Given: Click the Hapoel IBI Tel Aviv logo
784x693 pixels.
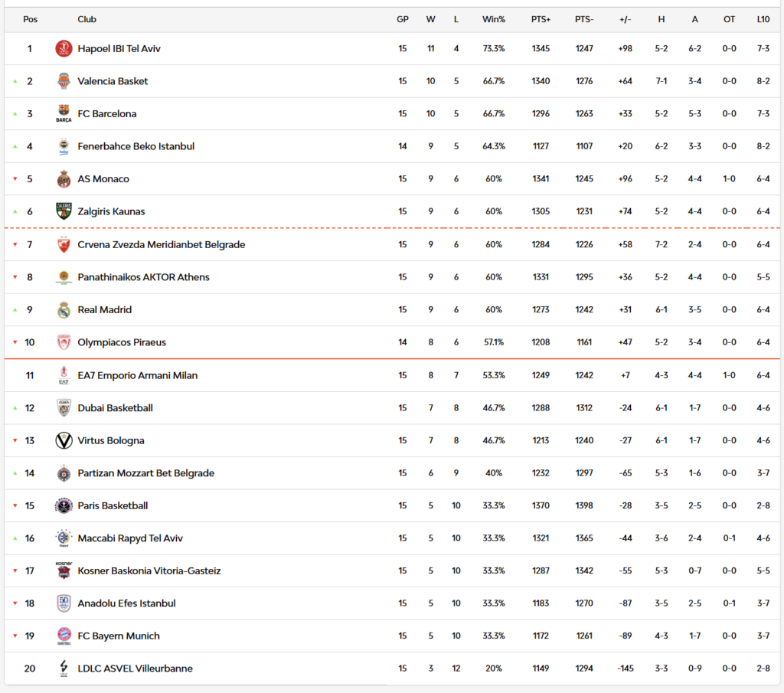Looking at the screenshot, I should (x=64, y=49).
